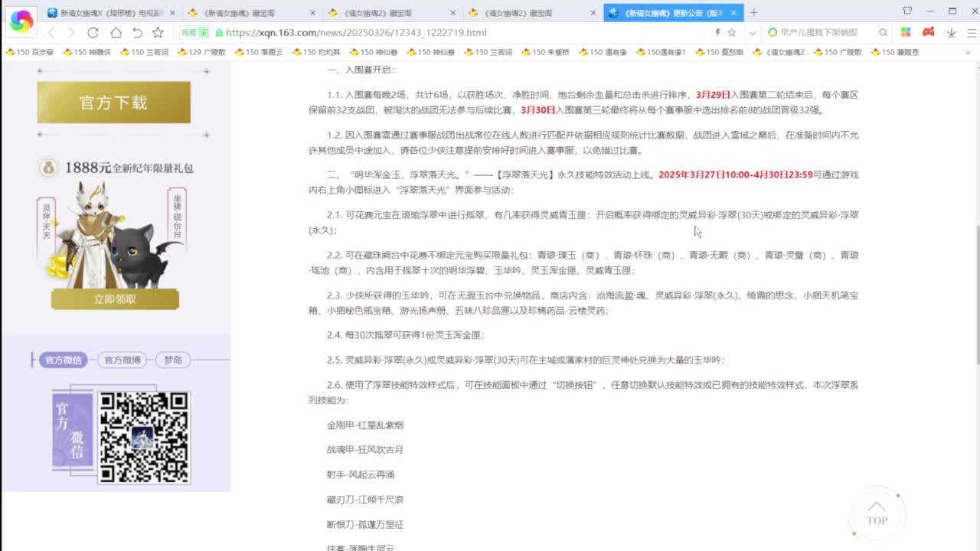980x551 pixels.
Task: Click the search magnifier icon
Action: click(883, 33)
